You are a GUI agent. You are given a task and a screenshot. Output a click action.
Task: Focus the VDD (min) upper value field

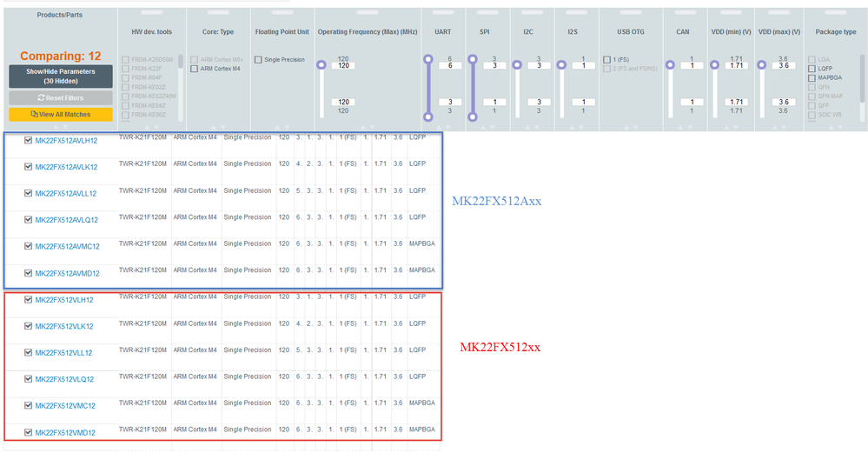(736, 66)
